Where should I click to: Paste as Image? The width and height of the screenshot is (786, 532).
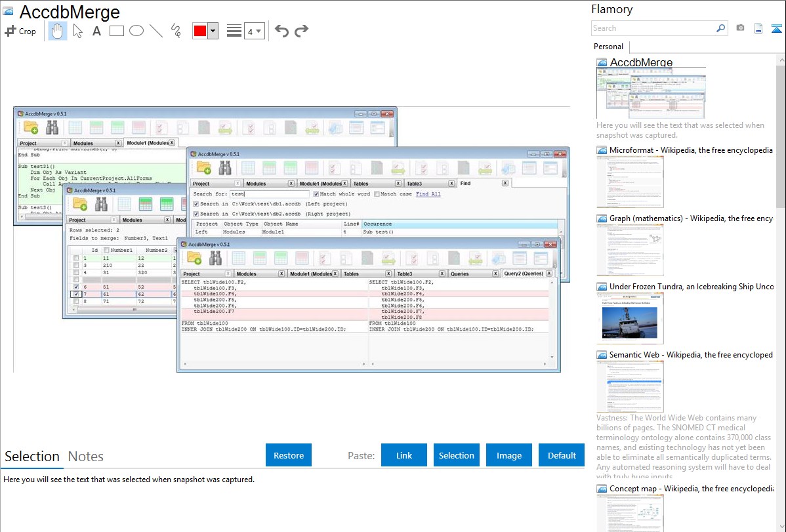tap(509, 455)
